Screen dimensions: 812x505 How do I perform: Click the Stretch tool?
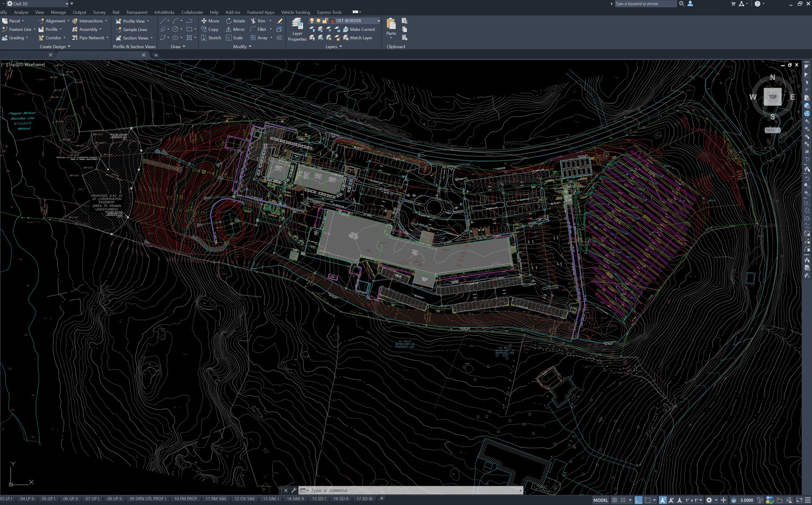(x=211, y=38)
